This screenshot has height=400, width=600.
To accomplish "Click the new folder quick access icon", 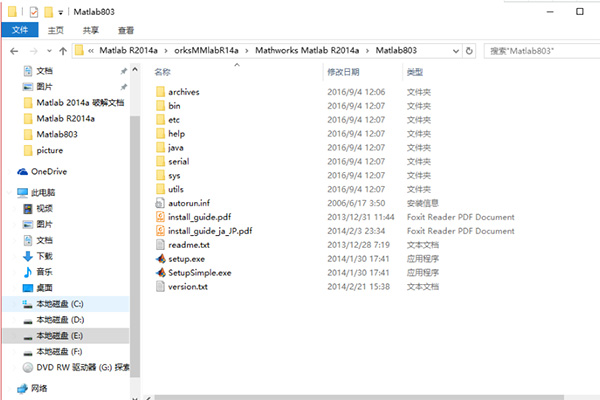I will 49,12.
